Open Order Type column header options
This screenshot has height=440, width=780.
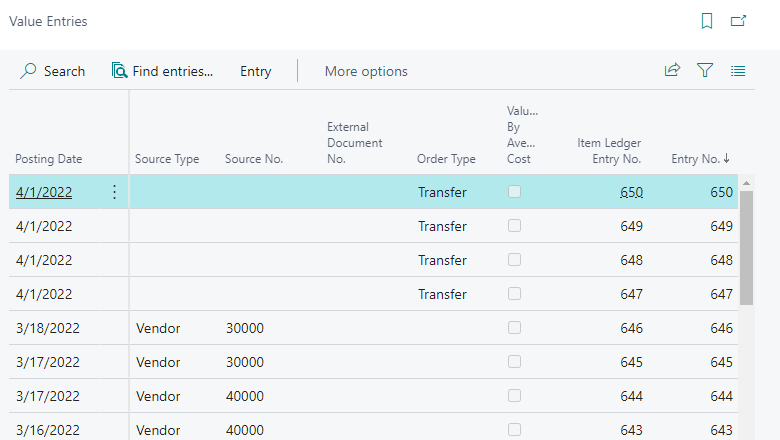pos(446,159)
